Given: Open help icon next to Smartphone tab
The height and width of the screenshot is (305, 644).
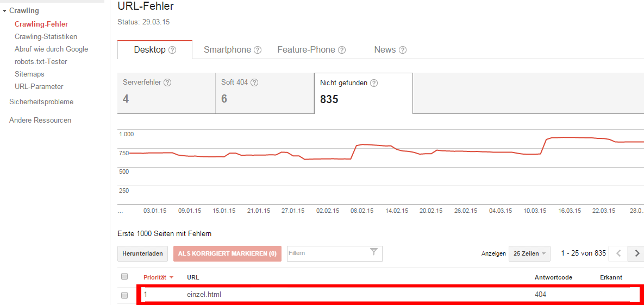Looking at the screenshot, I should point(258,50).
